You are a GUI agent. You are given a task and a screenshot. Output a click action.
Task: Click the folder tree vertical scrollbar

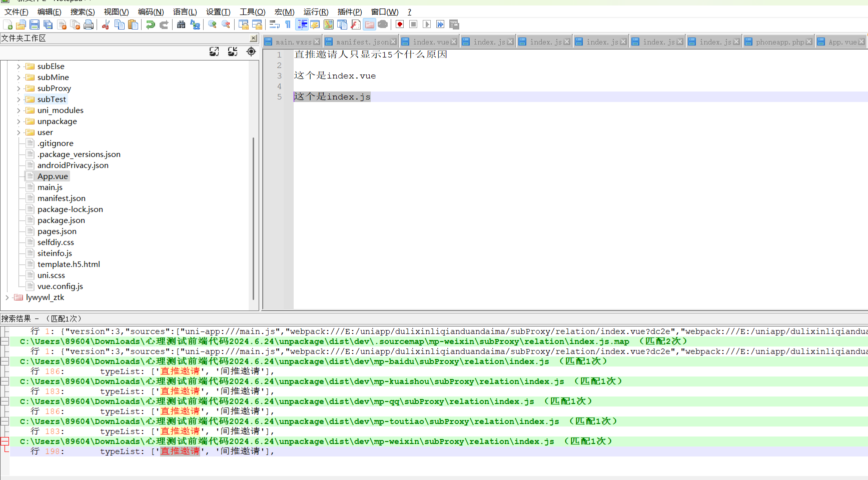pyautogui.click(x=253, y=219)
